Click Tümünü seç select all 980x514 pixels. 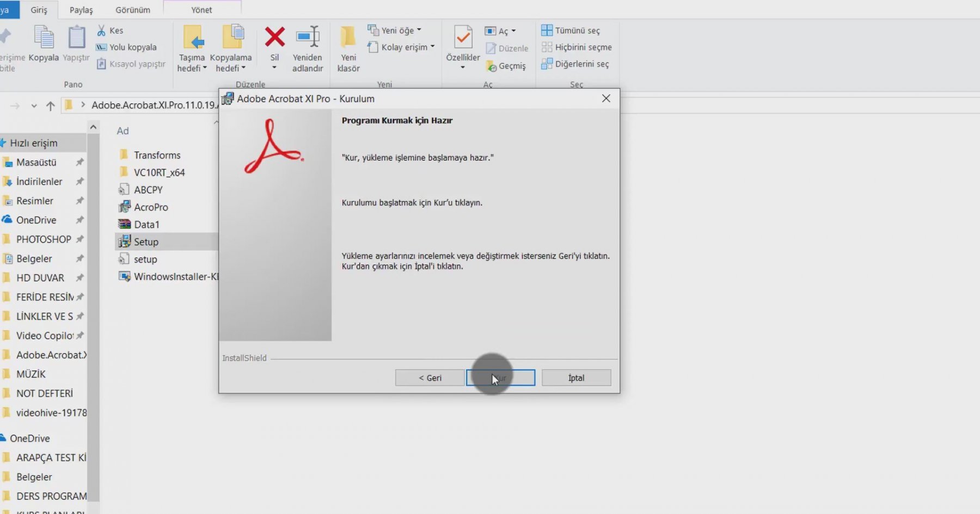pos(571,30)
